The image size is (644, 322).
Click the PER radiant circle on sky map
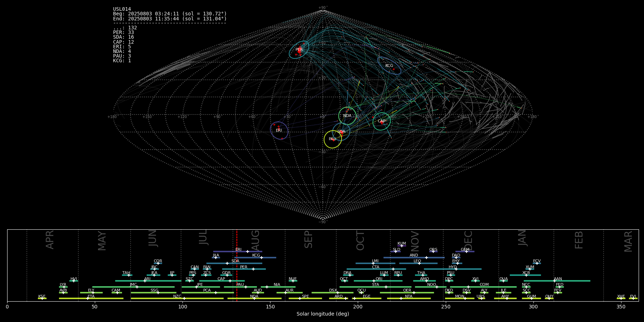click(299, 50)
